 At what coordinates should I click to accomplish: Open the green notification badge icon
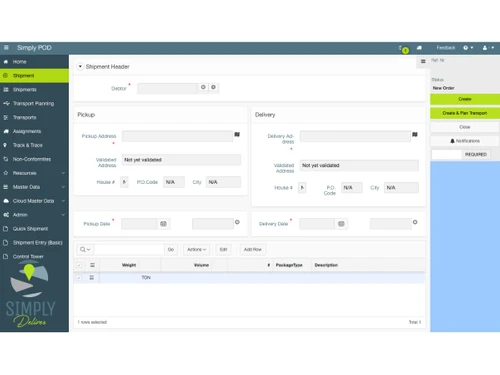405,50
